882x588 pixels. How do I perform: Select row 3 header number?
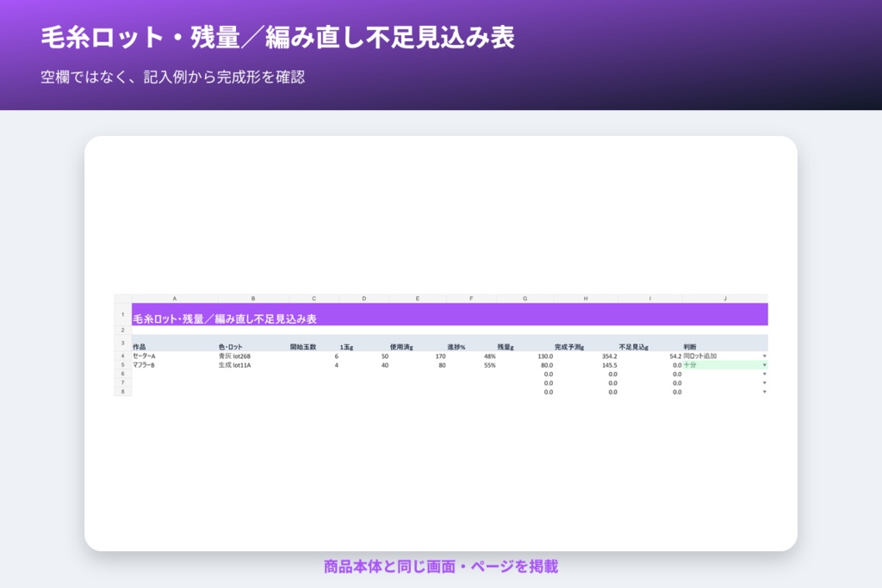click(122, 343)
